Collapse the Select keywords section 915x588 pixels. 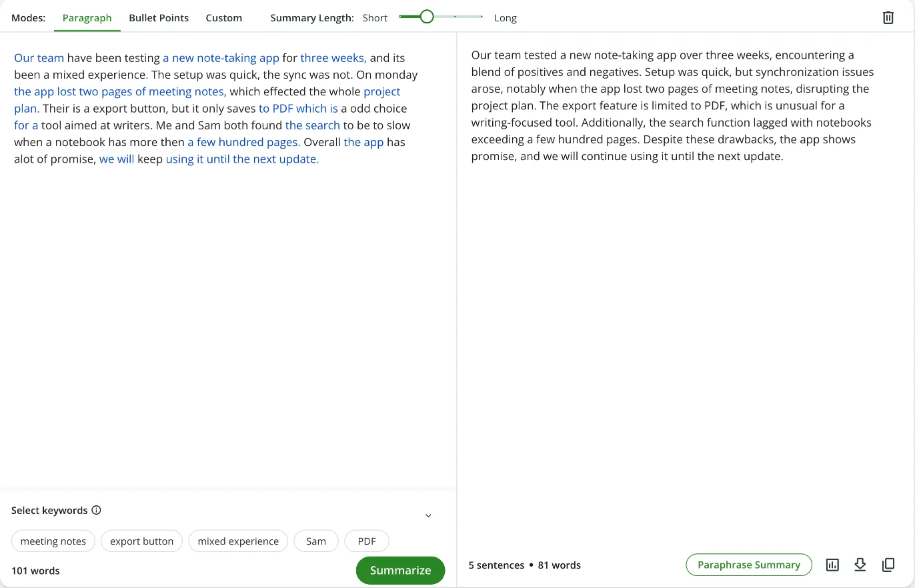[428, 515]
